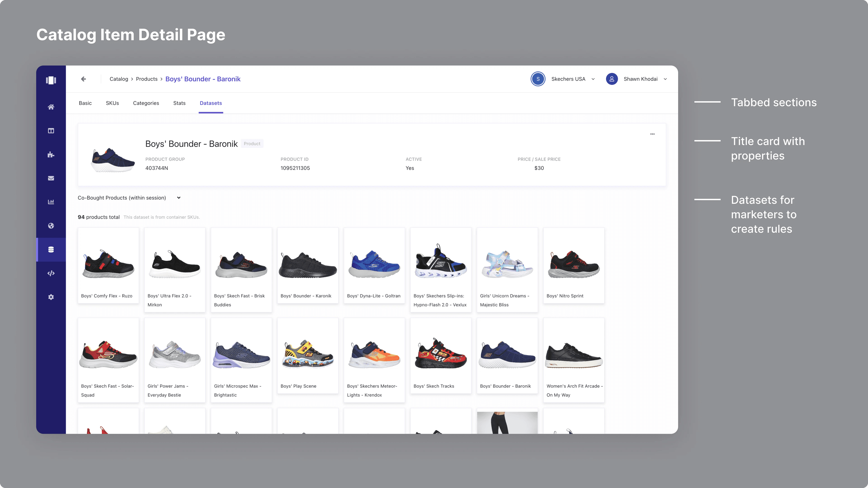Open Girls' Unicorn Dreams - Majestic Bliss card
Image resolution: width=868 pixels, height=488 pixels.
[x=507, y=270]
